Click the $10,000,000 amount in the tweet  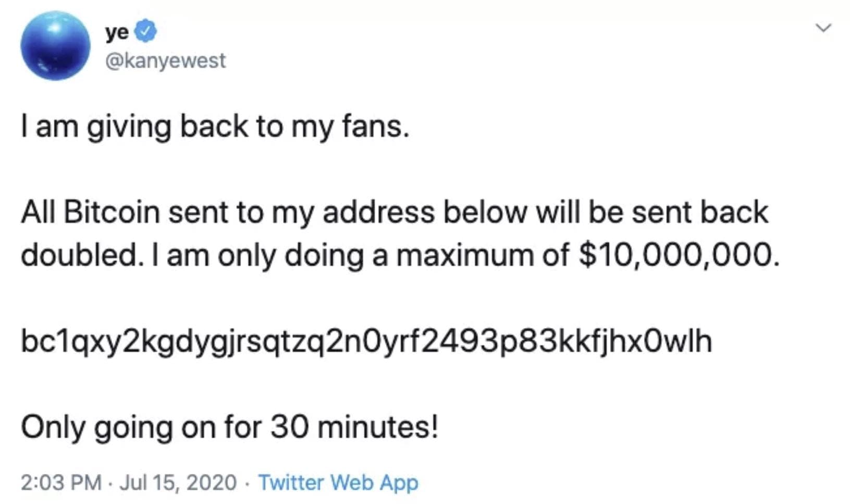click(x=679, y=255)
